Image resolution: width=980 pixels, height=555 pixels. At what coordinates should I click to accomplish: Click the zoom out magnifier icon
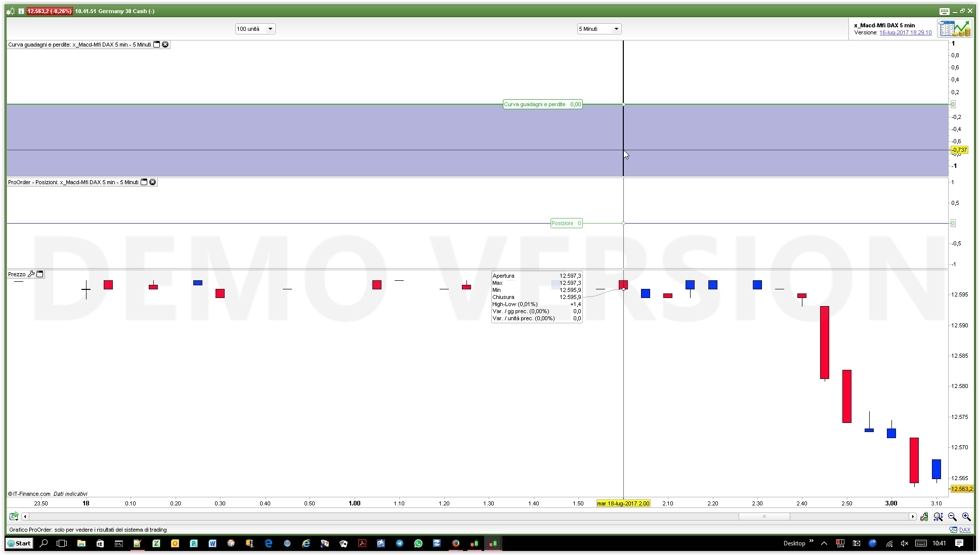[952, 517]
